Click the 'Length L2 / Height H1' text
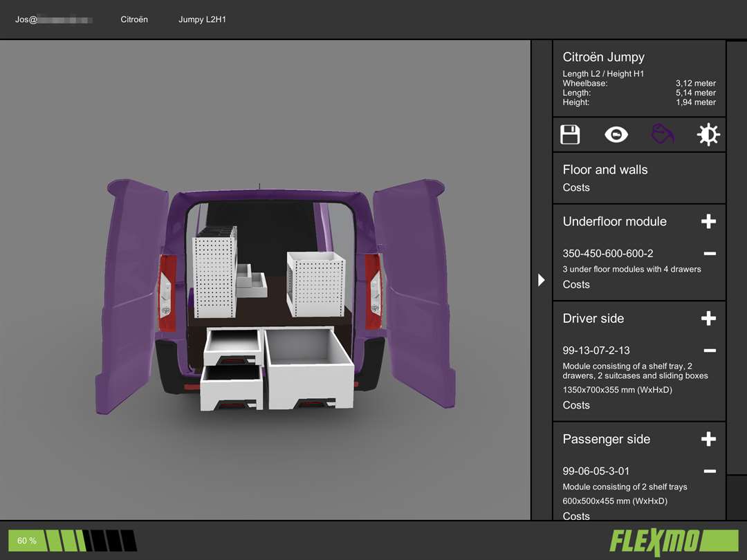The width and height of the screenshot is (747, 560). pos(603,74)
